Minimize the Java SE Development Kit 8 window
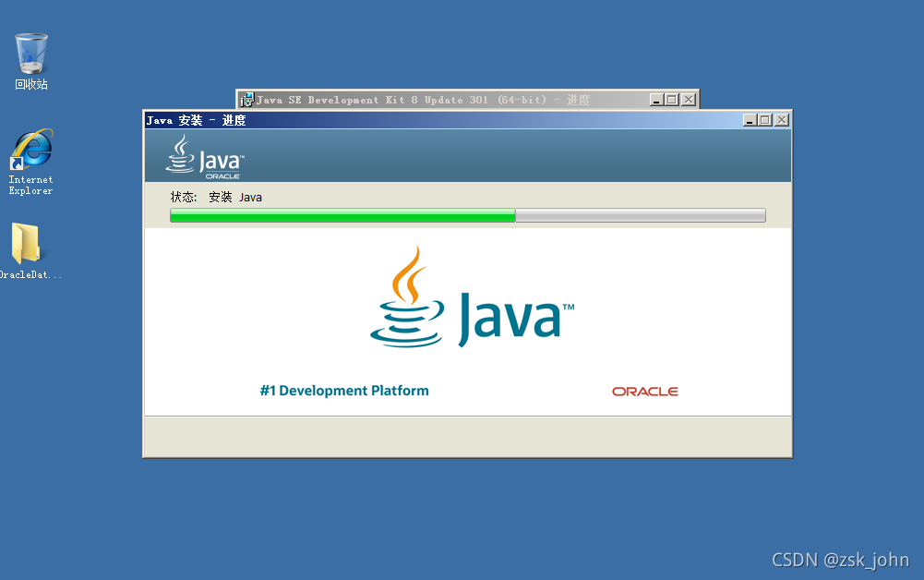This screenshot has height=580, width=924. tap(656, 100)
